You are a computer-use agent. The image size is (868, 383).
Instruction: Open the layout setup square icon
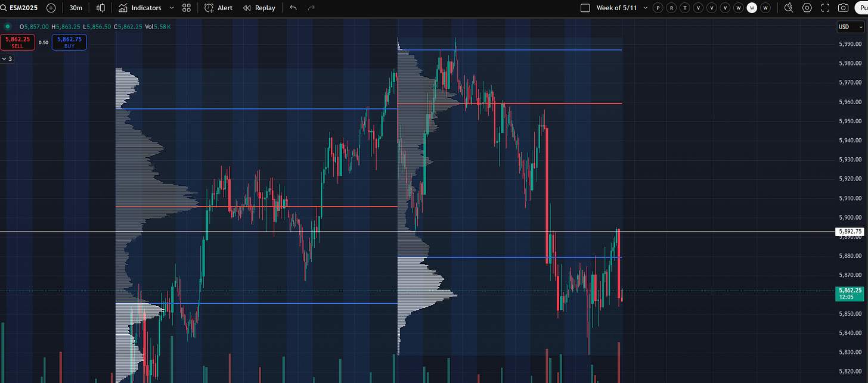[x=585, y=8]
